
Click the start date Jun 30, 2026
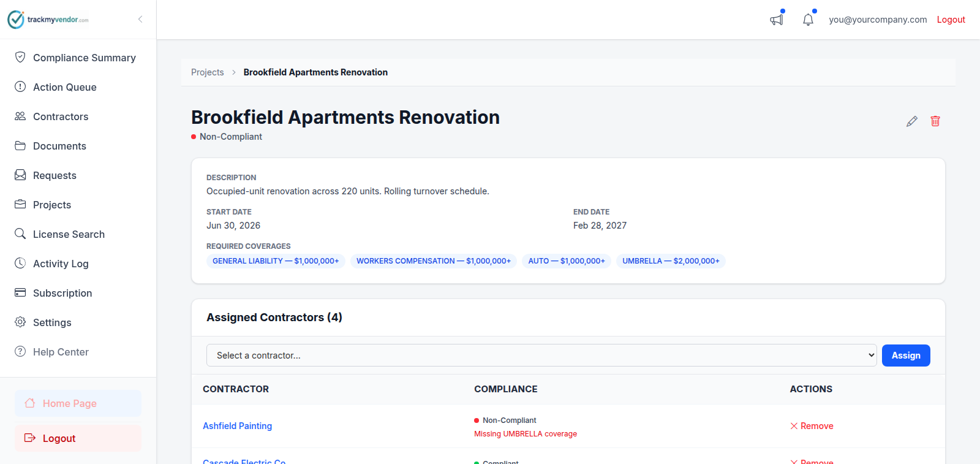(x=233, y=226)
